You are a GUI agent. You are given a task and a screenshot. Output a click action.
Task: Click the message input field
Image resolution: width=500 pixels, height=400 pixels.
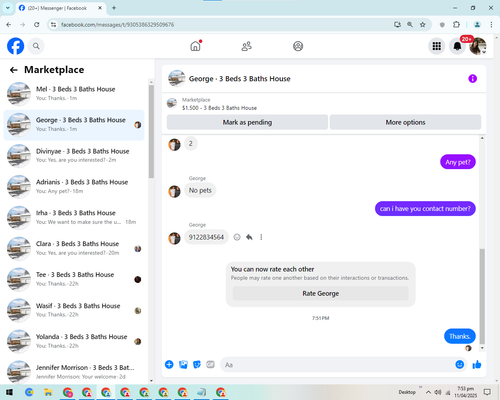pyautogui.click(x=343, y=365)
